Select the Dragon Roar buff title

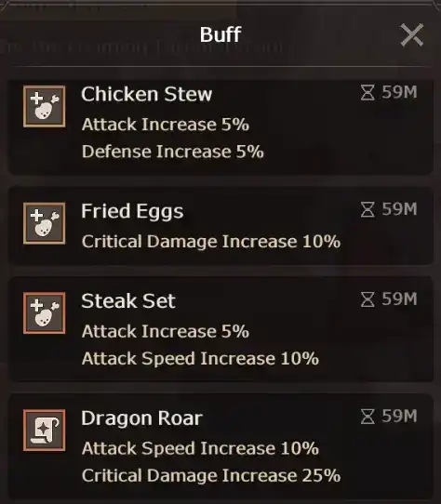tap(141, 418)
